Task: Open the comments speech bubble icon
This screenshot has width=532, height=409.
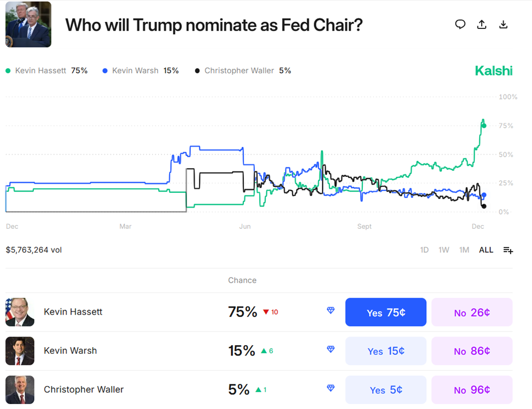Action: click(x=460, y=24)
